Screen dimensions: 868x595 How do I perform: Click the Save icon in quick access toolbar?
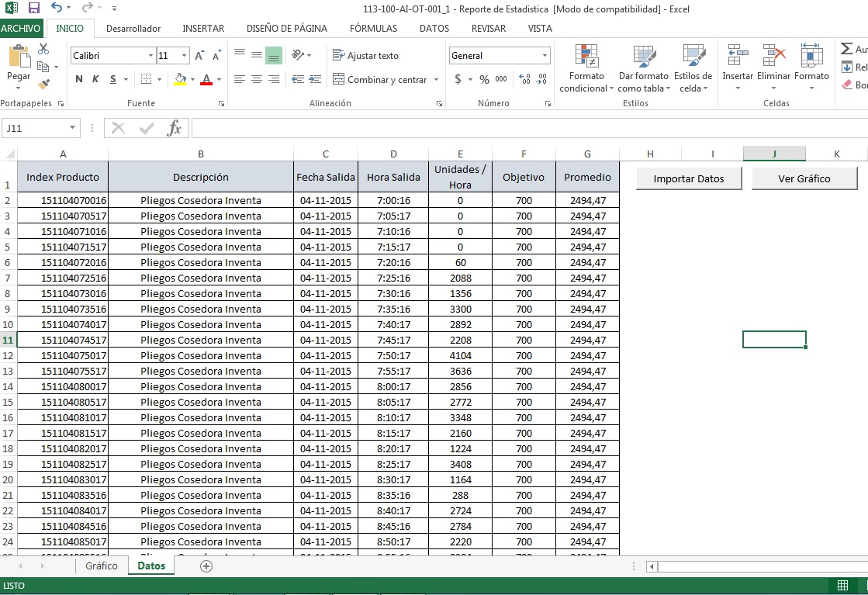[33, 9]
